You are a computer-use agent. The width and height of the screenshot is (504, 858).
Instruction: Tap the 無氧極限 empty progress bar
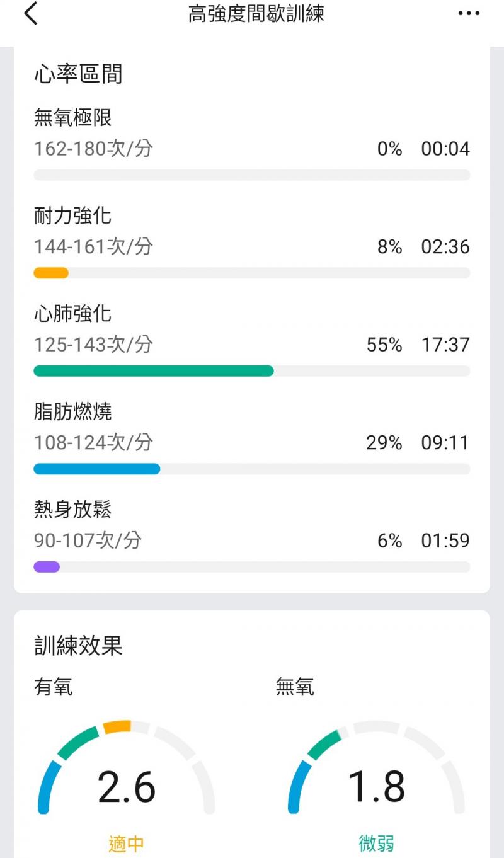(x=252, y=175)
